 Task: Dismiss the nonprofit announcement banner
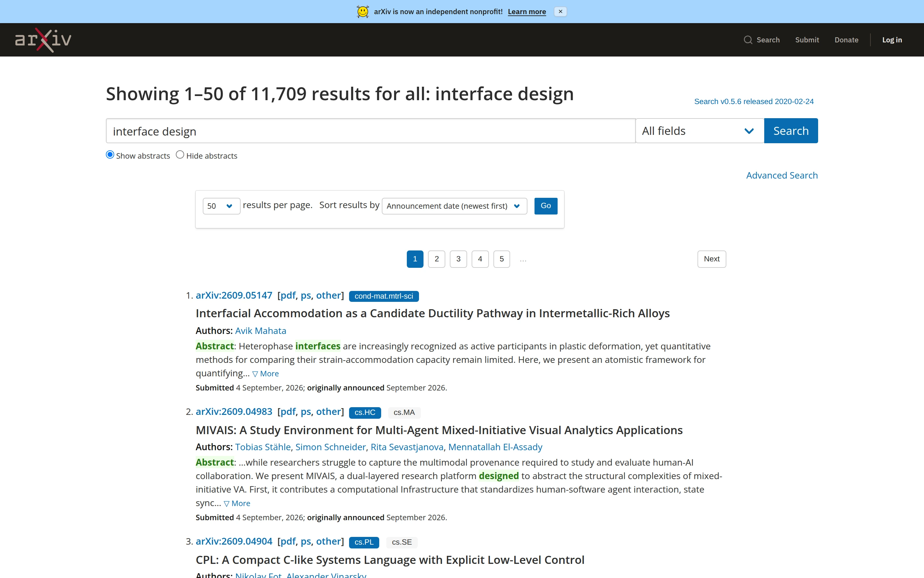(x=560, y=12)
